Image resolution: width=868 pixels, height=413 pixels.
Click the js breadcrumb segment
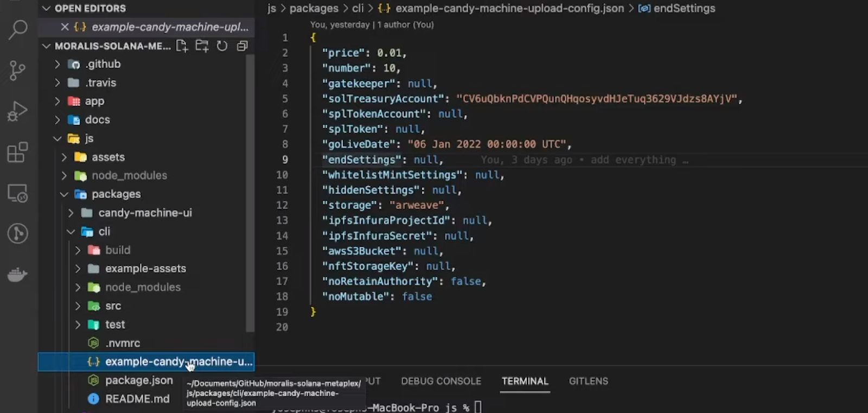(272, 8)
